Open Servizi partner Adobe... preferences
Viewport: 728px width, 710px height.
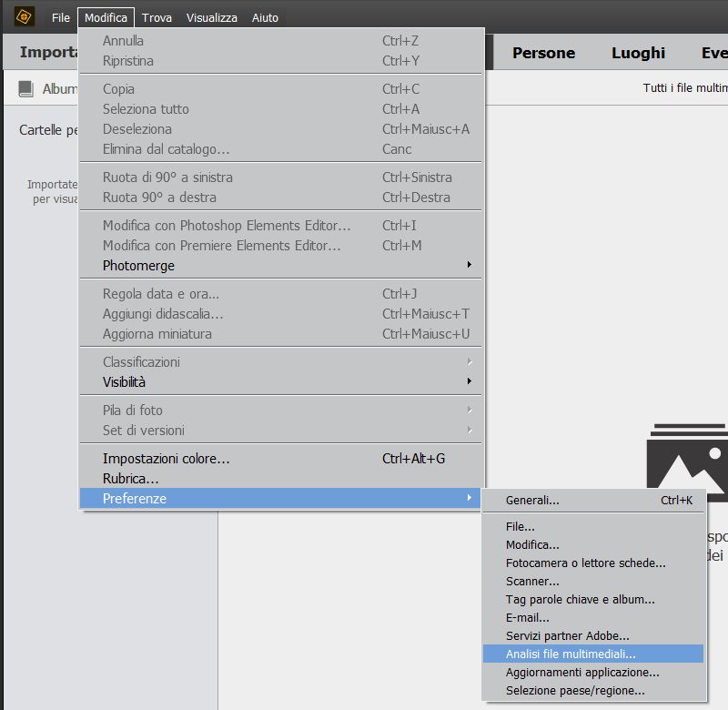click(x=593, y=636)
